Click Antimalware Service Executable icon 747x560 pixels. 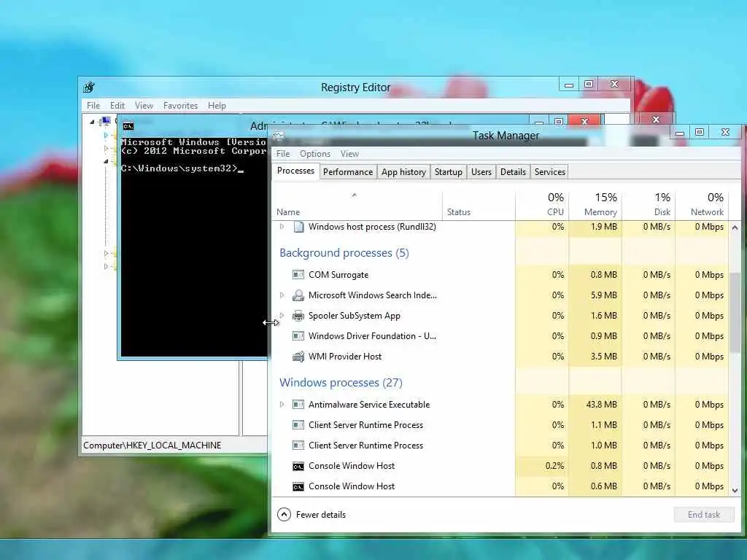pos(298,404)
